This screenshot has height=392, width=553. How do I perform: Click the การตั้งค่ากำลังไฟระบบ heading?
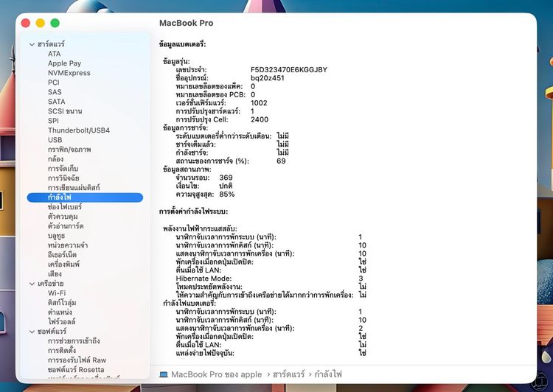tap(193, 211)
